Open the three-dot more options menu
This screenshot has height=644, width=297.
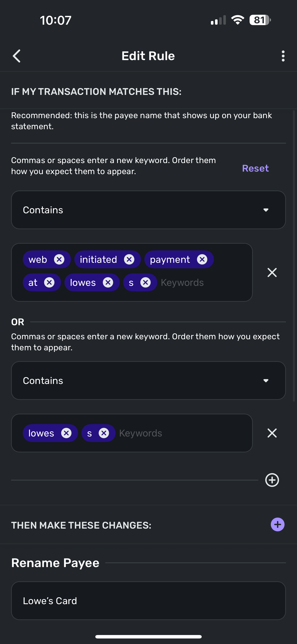click(x=283, y=56)
